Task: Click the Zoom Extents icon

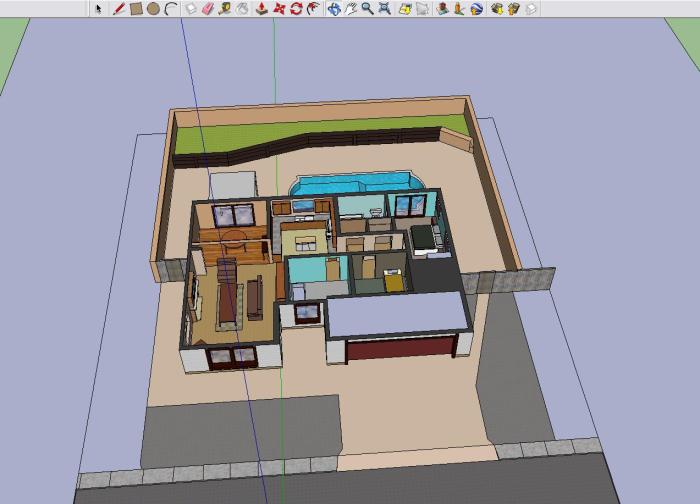Action: click(x=385, y=8)
